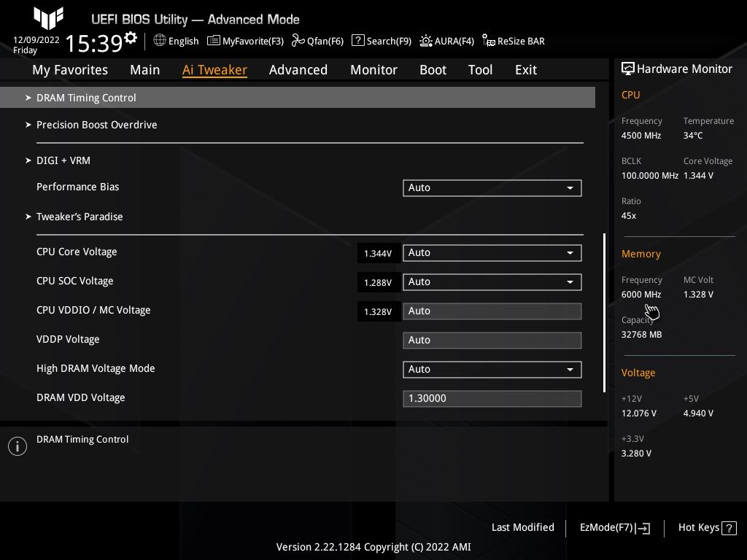Screen dimensions: 747x560
Task: Open Qfan(F6) fan control icon
Action: (x=298, y=41)
